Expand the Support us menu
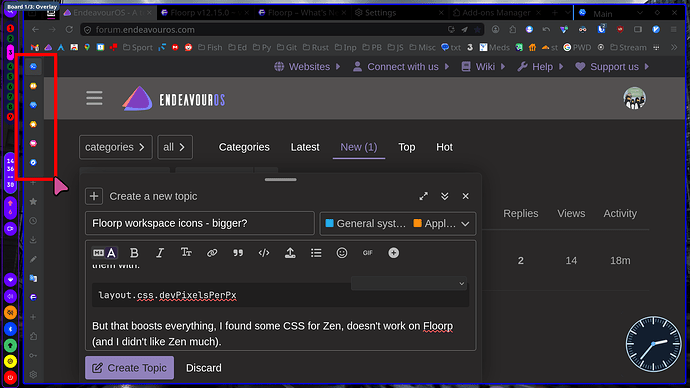690x388 pixels. tap(612, 67)
